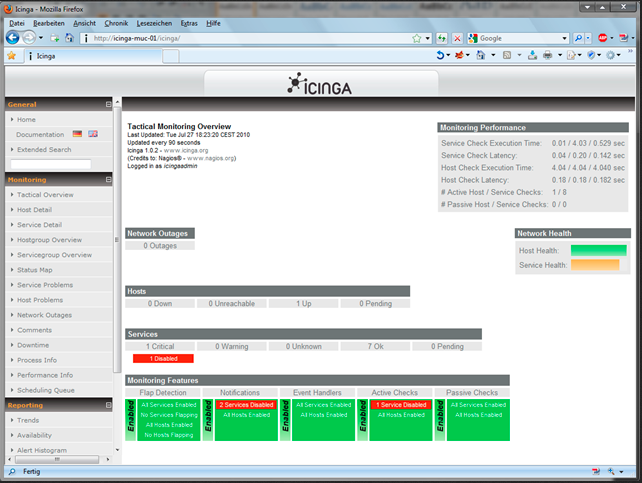The width and height of the screenshot is (642, 483).
Task: Open the Chronik menu
Action: (116, 23)
